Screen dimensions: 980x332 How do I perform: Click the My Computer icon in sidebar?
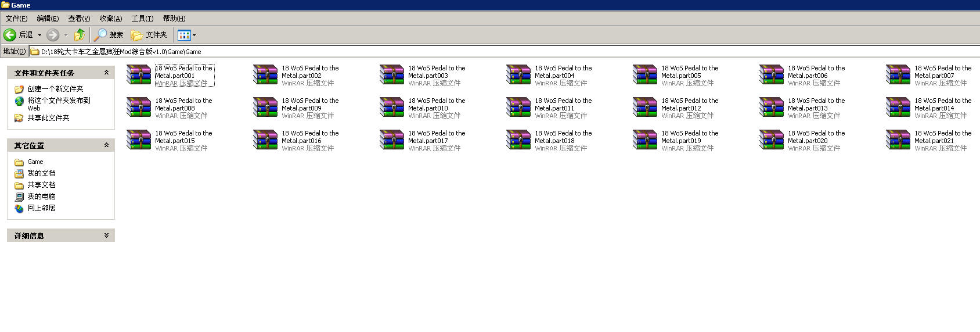click(x=19, y=197)
